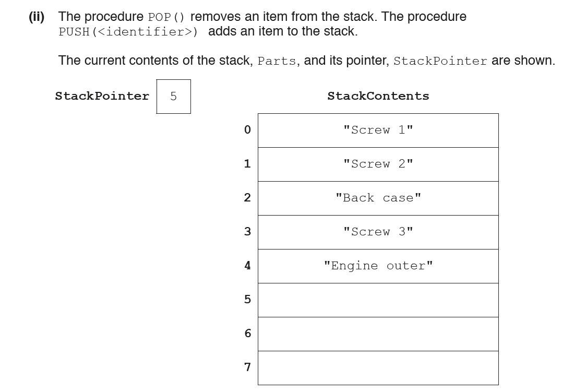Click the empty stack cell at index 5
562x392 pixels.
pos(378,300)
